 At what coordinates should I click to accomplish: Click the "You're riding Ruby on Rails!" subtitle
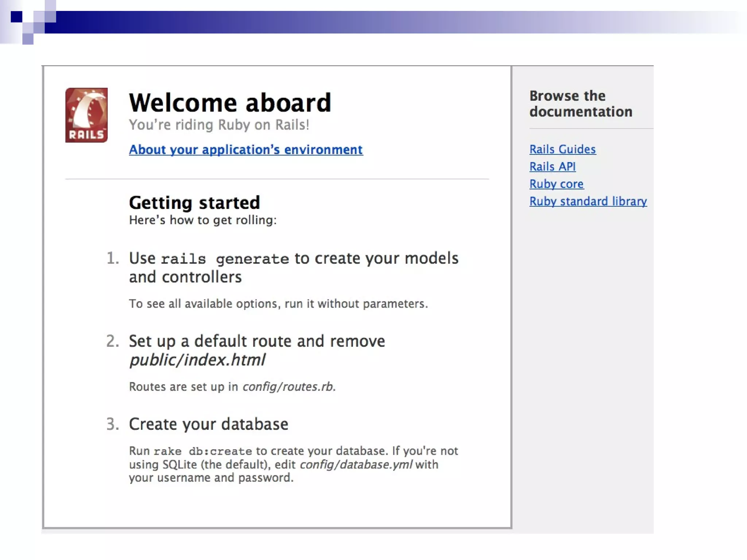219,125
